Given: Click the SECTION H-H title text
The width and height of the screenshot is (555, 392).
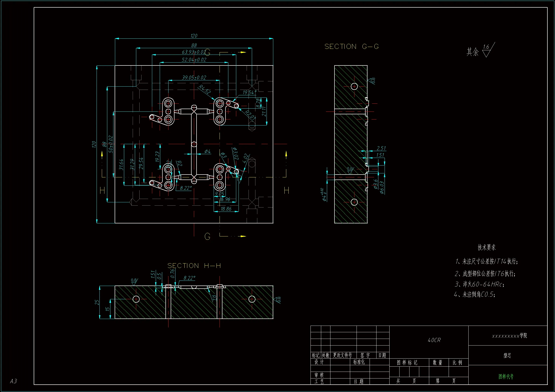Looking at the screenshot, I should click(194, 266).
